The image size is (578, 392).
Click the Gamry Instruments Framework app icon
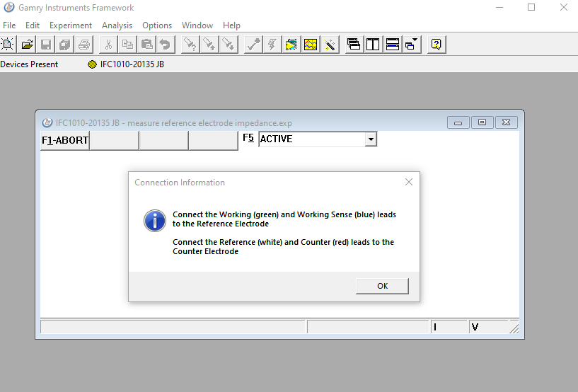(x=9, y=7)
